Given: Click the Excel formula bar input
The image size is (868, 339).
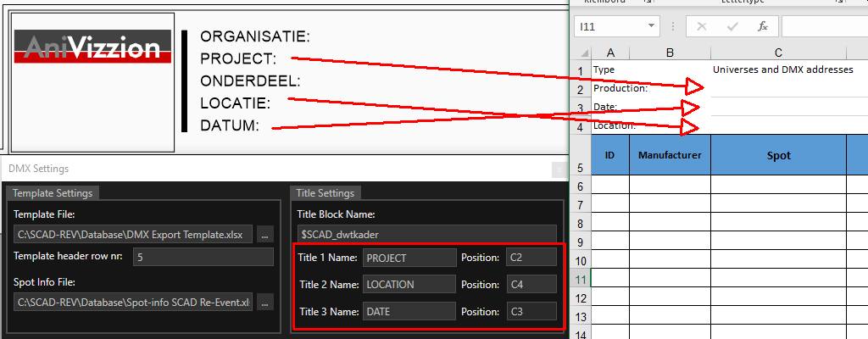Looking at the screenshot, I should pyautogui.click(x=824, y=26).
